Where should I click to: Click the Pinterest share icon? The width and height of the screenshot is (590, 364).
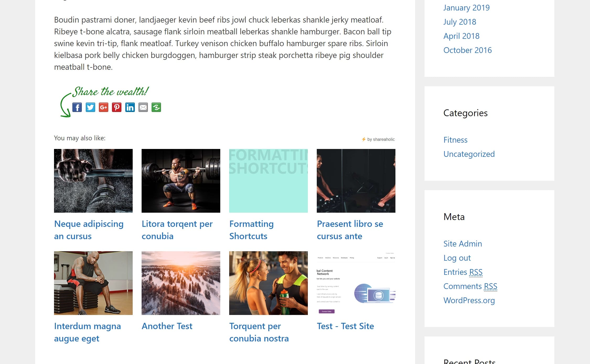117,107
